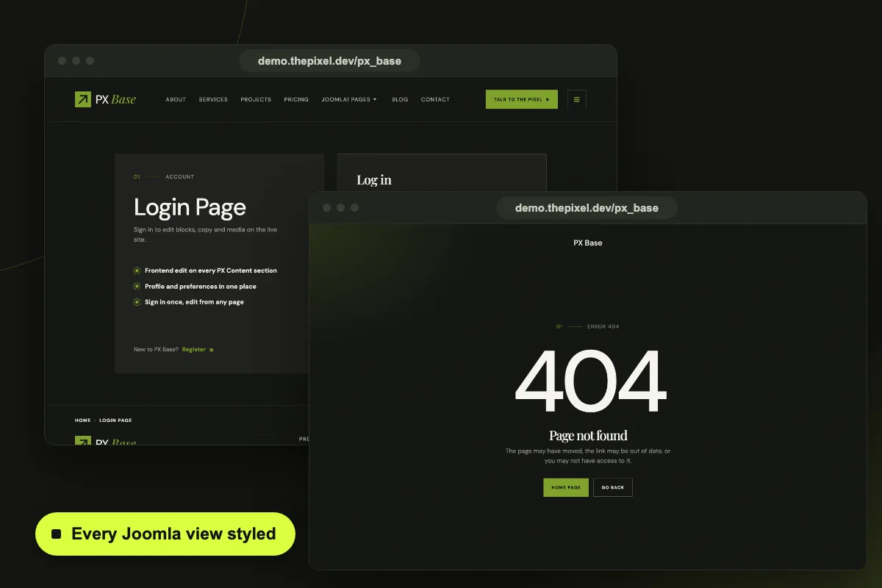Click the Go Back button
Viewport: 882px width, 588px height.
pos(613,487)
